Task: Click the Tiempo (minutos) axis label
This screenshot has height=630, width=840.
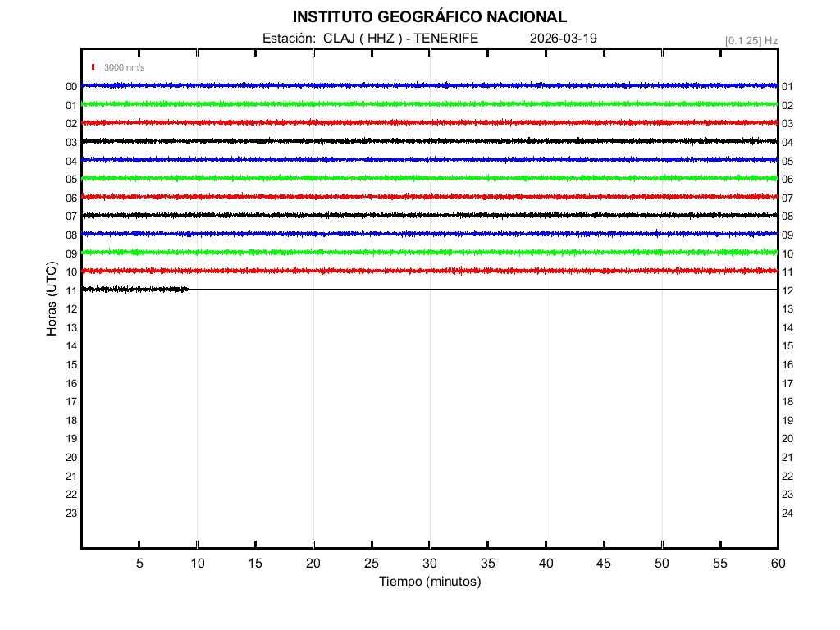Action: (x=429, y=582)
